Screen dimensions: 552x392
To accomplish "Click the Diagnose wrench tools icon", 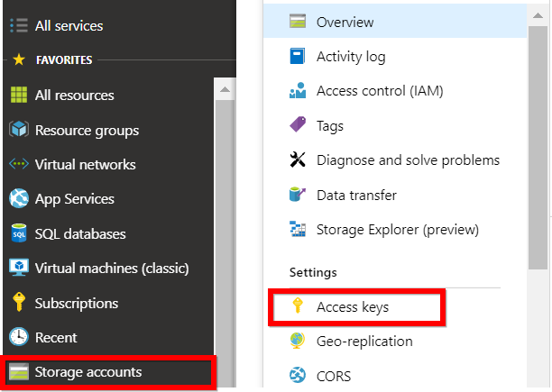I will [298, 160].
